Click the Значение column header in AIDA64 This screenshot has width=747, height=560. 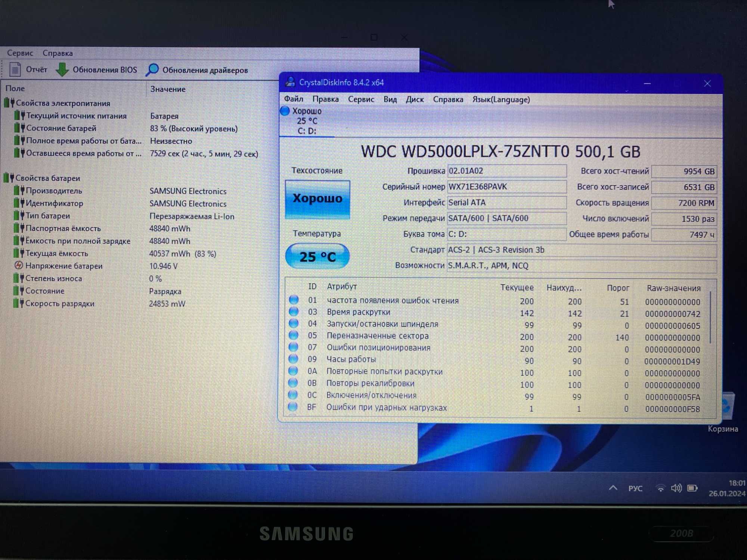click(x=168, y=89)
